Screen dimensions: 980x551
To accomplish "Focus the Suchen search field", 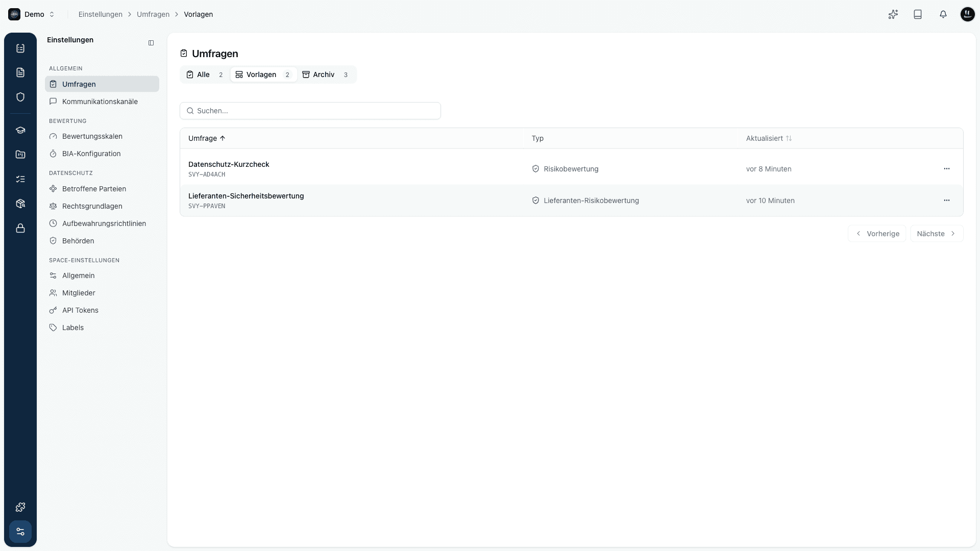I will 310,111.
